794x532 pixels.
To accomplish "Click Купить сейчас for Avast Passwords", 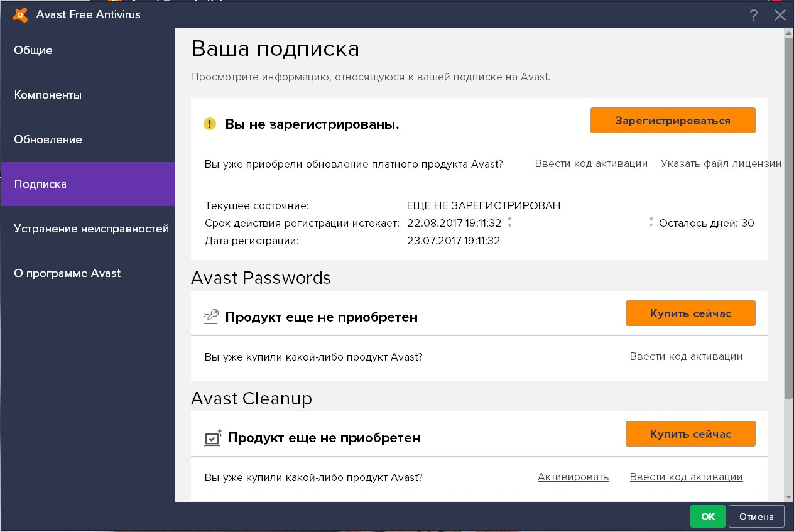I will (x=690, y=313).
